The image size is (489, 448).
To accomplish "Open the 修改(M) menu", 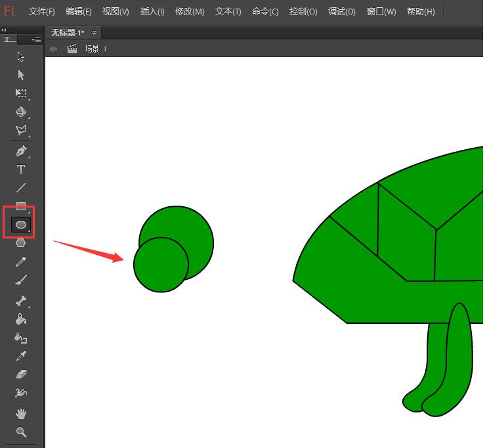I will coord(190,12).
